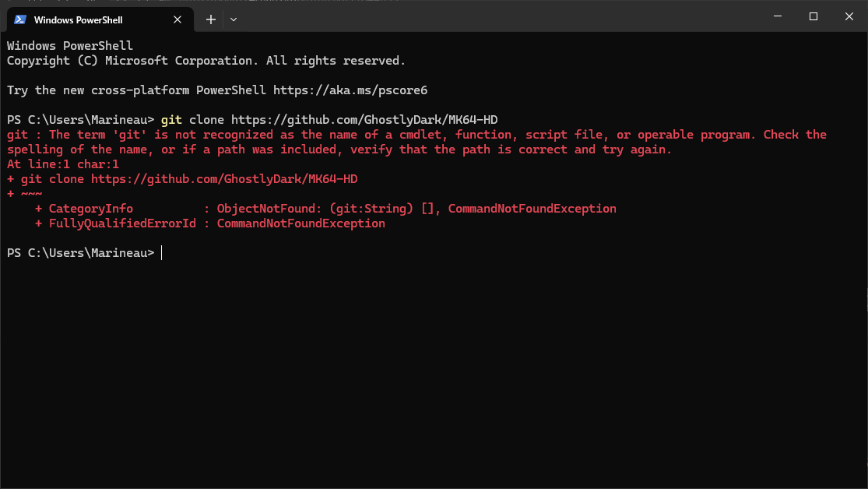This screenshot has height=489, width=868.
Task: Click the 'git : The term' error line
Action: click(416, 135)
